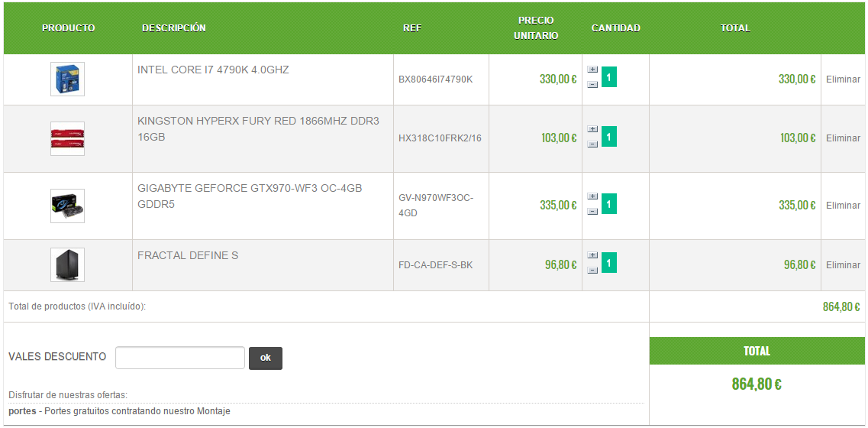Select quantity box for Kingston HyperX RAM
Screen dimensions: 868x428
pos(609,136)
